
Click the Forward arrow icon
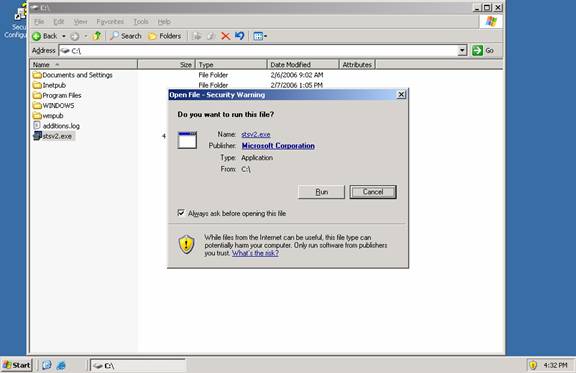tap(75, 36)
